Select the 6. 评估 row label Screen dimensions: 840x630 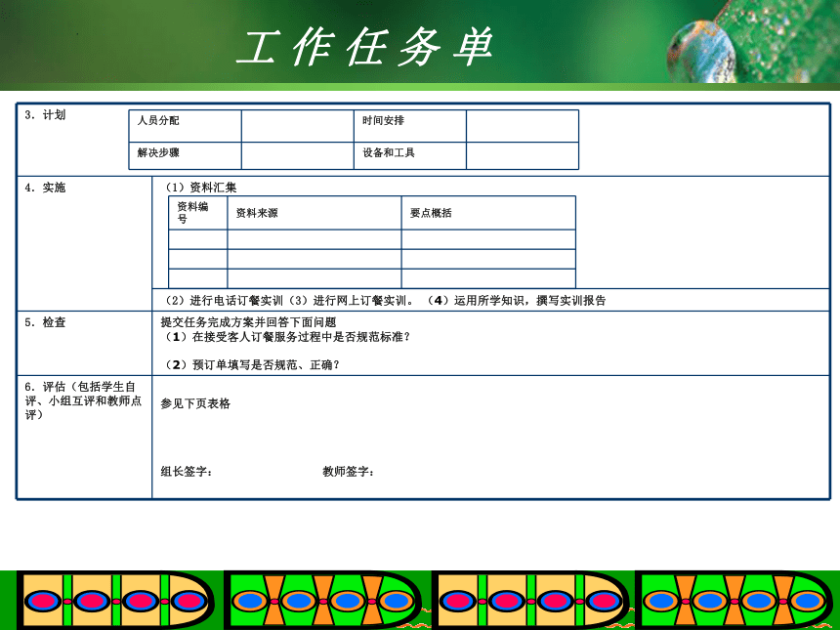[x=83, y=400]
